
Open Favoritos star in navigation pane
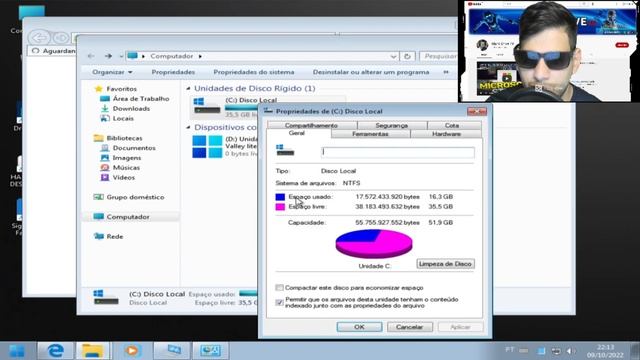click(98, 89)
